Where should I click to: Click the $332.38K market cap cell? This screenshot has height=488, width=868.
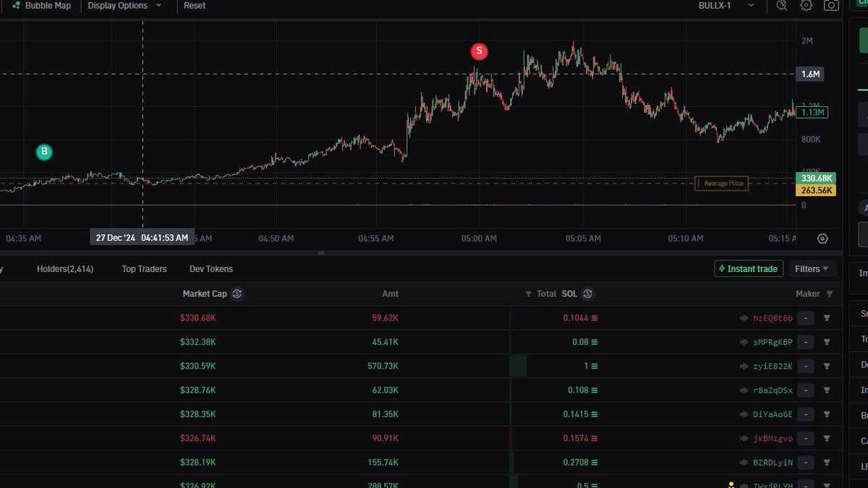pos(198,342)
